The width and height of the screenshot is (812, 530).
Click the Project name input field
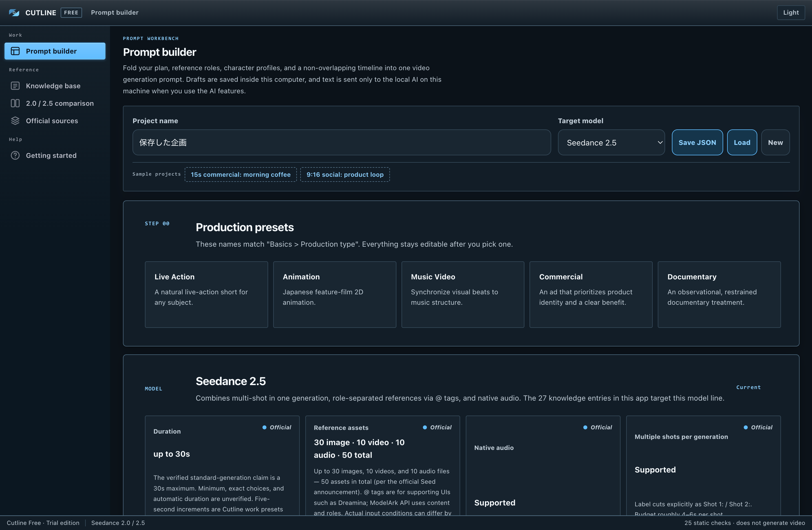341,143
